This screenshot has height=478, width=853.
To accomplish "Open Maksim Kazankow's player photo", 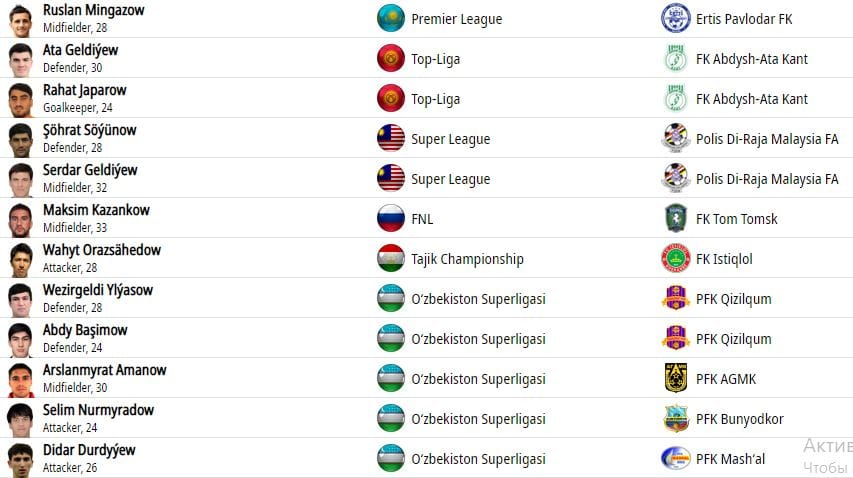I will click(x=20, y=219).
